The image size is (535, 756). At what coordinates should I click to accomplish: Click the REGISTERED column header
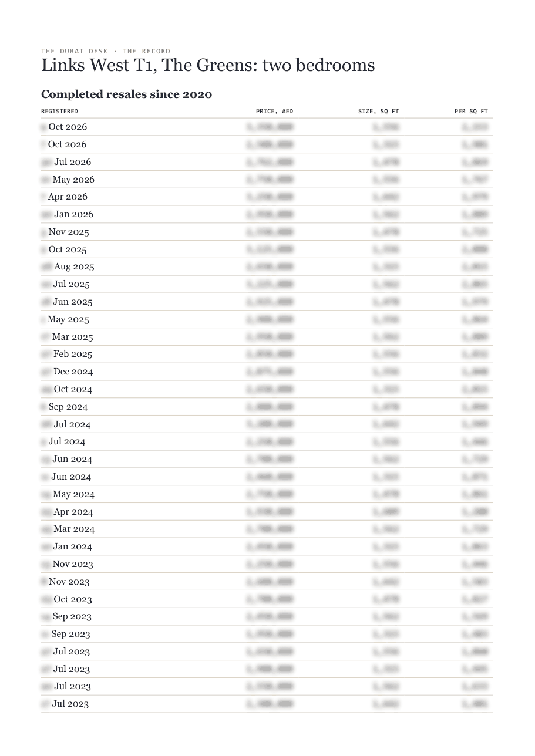59,112
